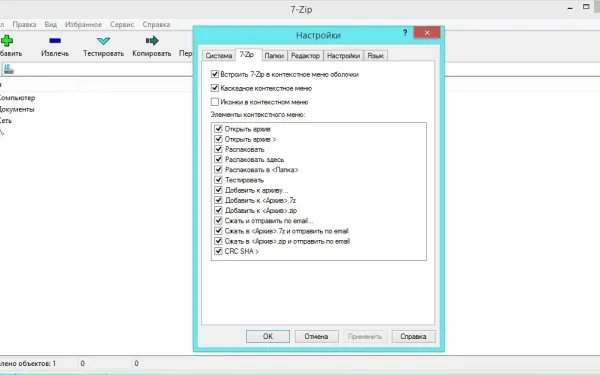The height and width of the screenshot is (375, 600).
Task: Open the Справка menu
Action: point(156,24)
